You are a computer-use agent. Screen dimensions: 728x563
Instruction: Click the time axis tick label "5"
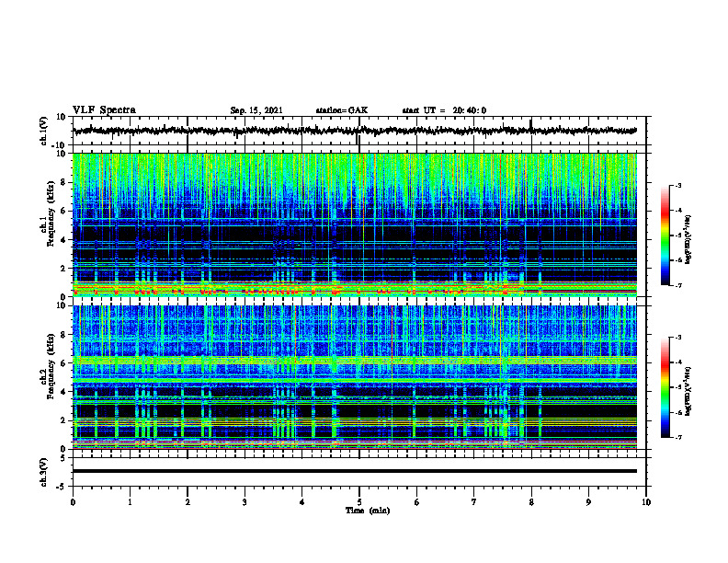[359, 502]
